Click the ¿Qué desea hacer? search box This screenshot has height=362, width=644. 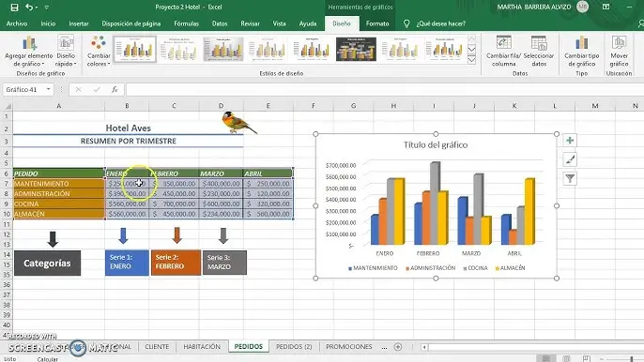click(x=440, y=23)
